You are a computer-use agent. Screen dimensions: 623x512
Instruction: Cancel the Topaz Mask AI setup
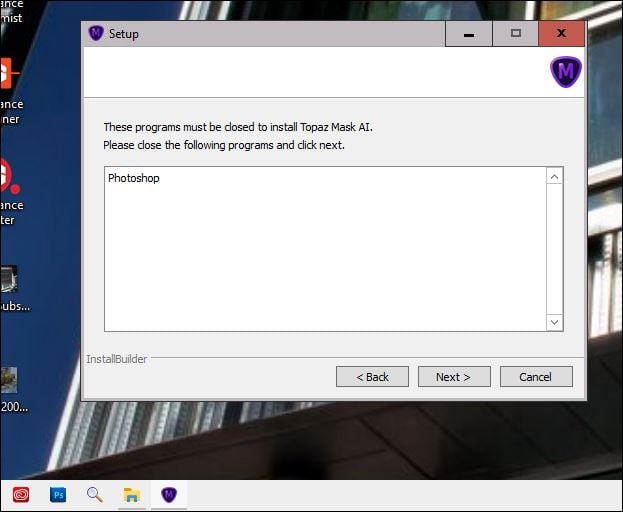pyautogui.click(x=536, y=377)
